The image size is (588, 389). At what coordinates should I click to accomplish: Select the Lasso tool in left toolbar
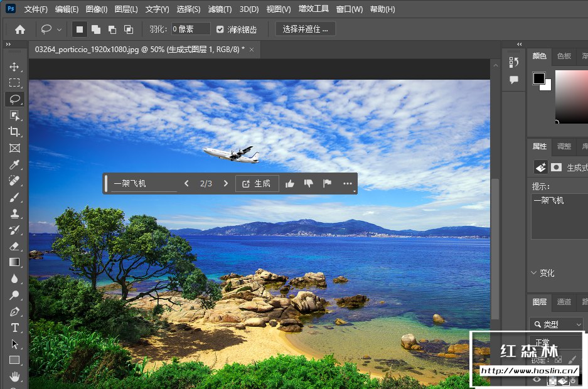[14, 99]
